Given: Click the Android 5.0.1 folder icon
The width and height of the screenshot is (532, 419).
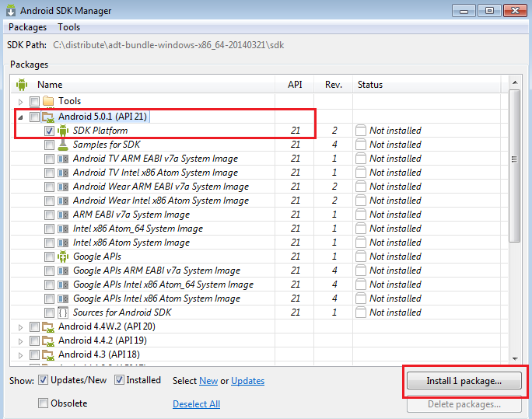Looking at the screenshot, I should click(48, 117).
